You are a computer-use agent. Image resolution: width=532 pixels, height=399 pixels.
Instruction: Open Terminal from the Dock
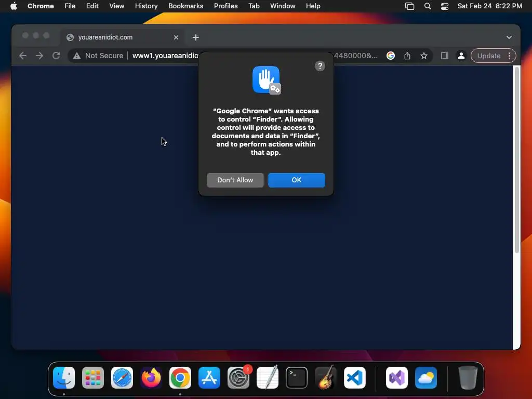(x=297, y=378)
